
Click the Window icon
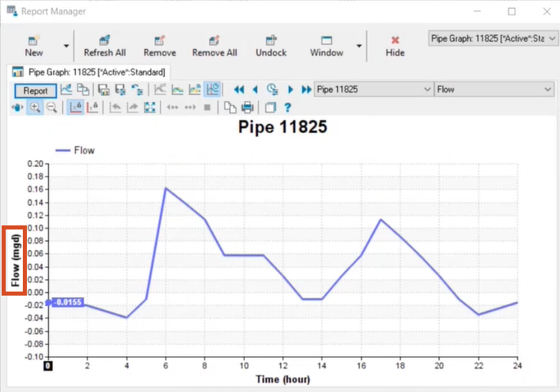(x=327, y=40)
